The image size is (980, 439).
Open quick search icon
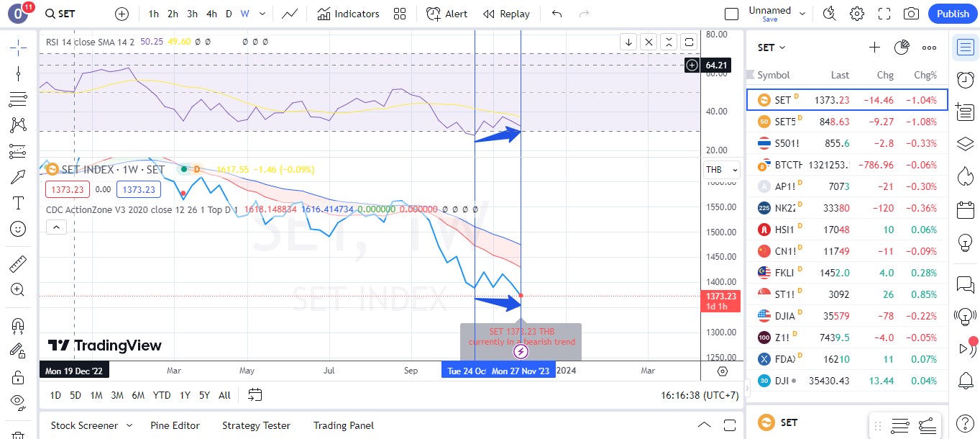coord(830,14)
